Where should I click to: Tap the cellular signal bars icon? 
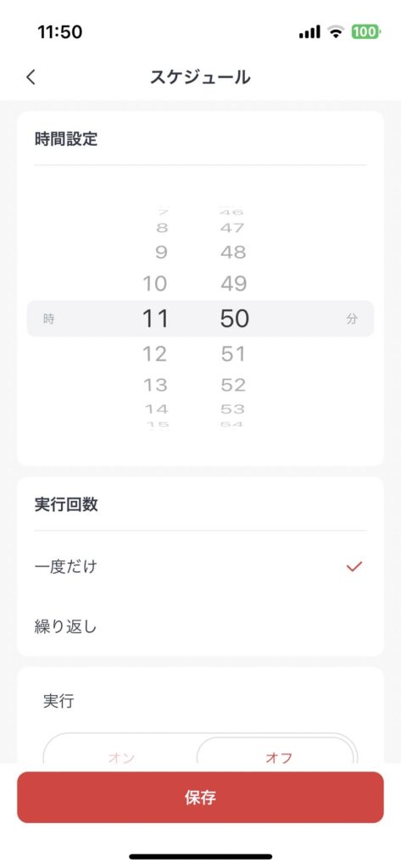coord(309,32)
